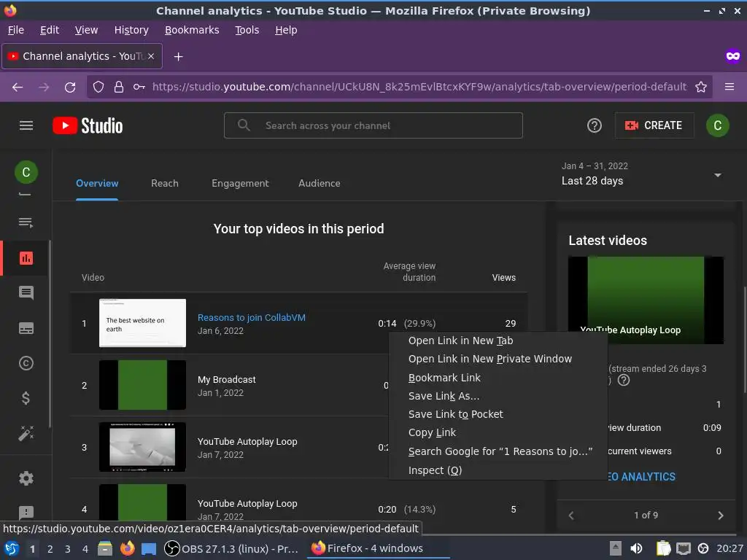Screen dimensions: 747x560
Task: Switch to the Audience tab
Action: click(320, 183)
